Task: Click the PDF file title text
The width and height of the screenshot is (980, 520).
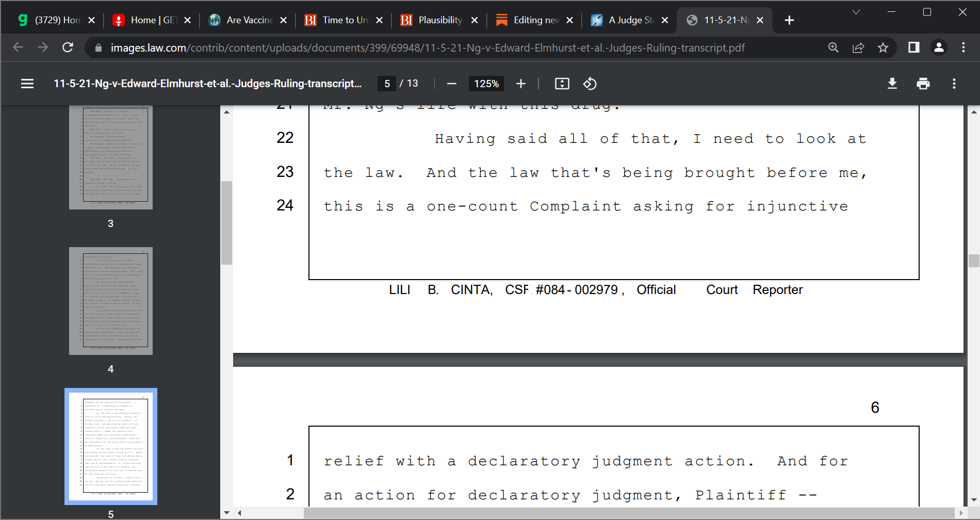Action: pos(207,84)
